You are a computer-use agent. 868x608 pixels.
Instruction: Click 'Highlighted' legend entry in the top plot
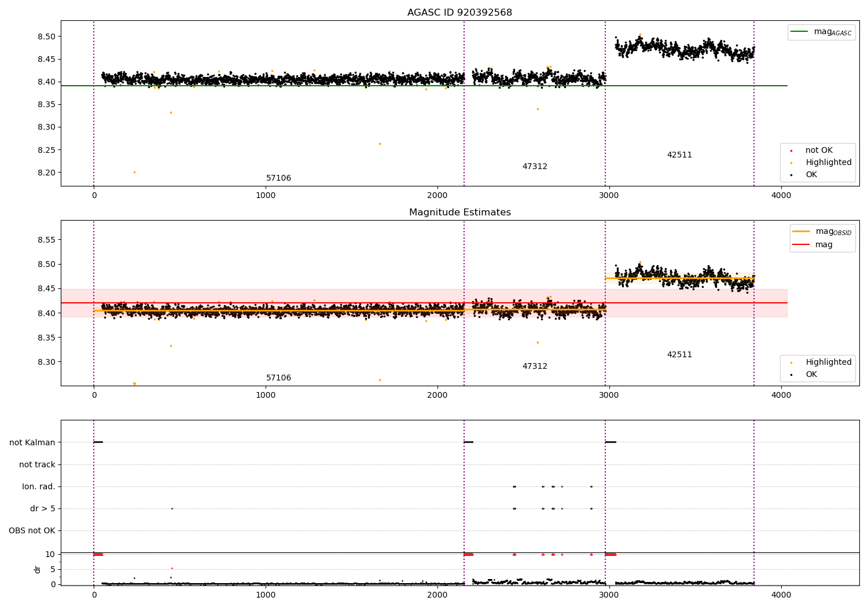(821, 163)
